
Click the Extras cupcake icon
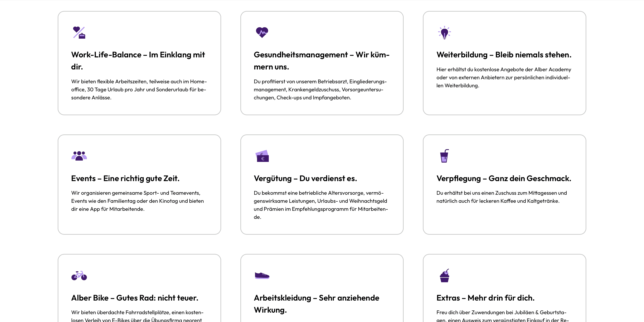tap(445, 276)
